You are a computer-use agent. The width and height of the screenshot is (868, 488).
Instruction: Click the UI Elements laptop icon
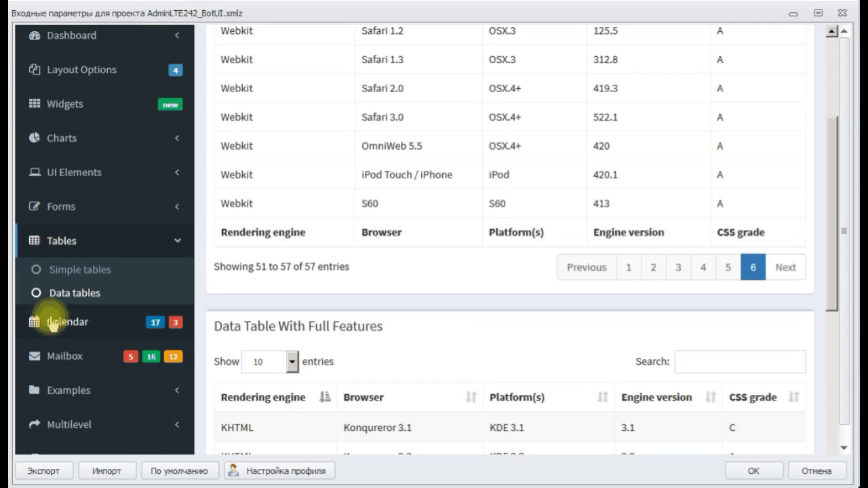(x=35, y=172)
